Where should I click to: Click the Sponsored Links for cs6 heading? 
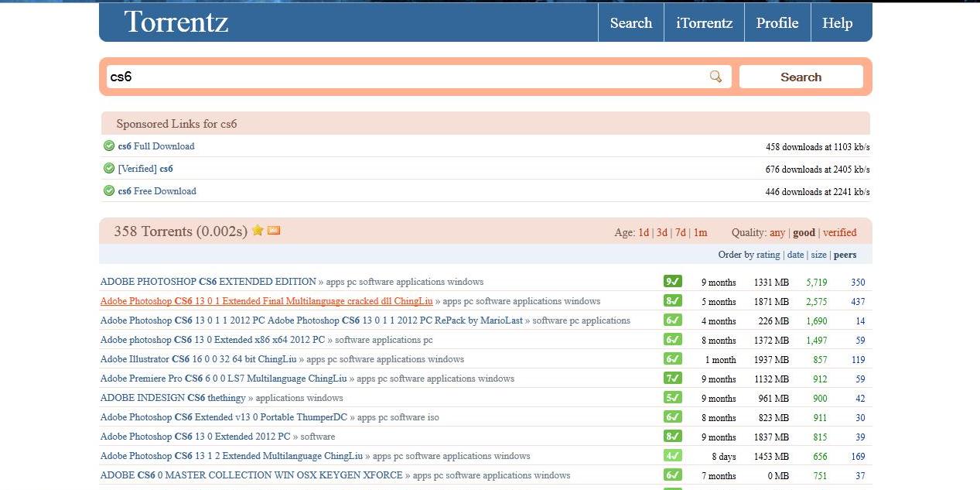[x=176, y=124]
